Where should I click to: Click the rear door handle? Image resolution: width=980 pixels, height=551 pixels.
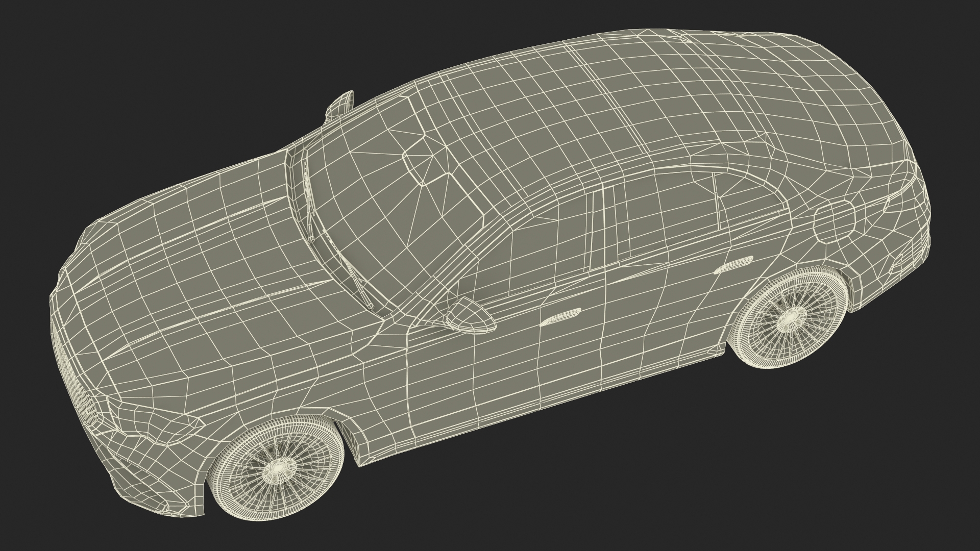coord(732,265)
